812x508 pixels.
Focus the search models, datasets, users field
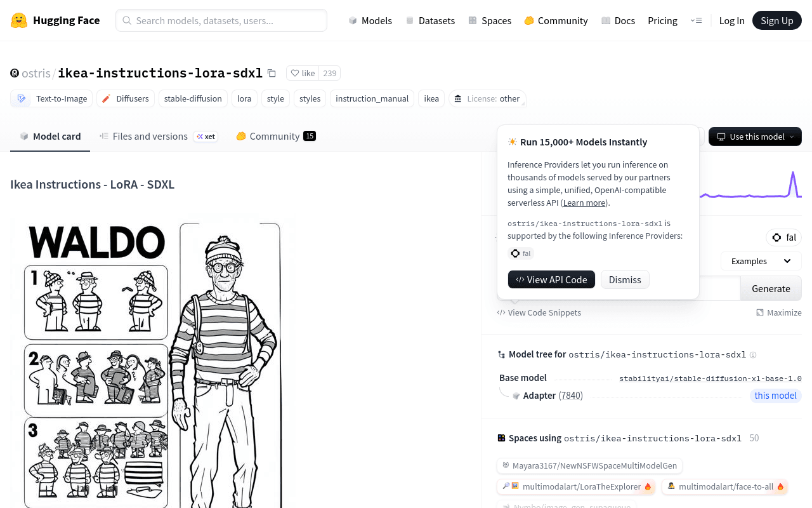point(221,20)
